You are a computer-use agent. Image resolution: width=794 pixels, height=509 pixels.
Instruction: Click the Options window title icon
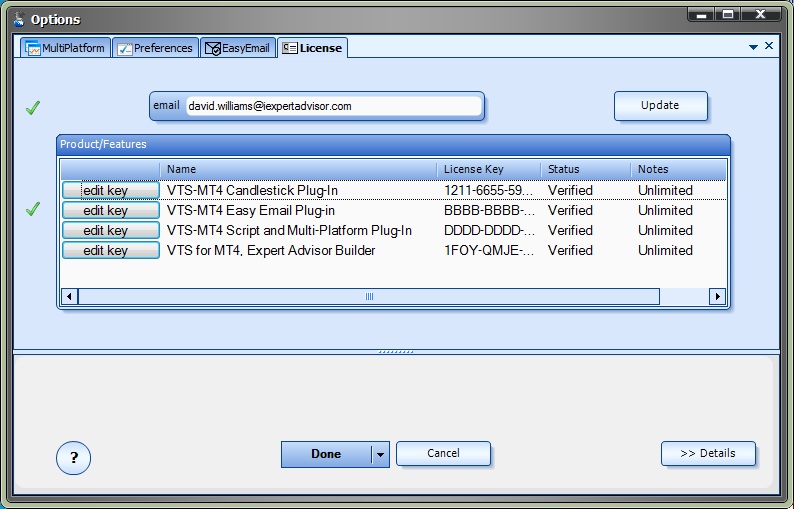point(19,19)
